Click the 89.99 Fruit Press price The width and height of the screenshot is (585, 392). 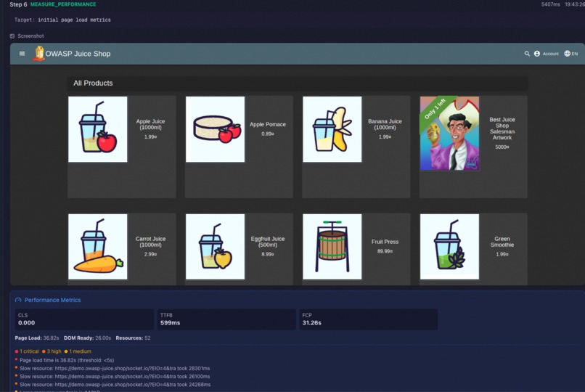pos(385,251)
